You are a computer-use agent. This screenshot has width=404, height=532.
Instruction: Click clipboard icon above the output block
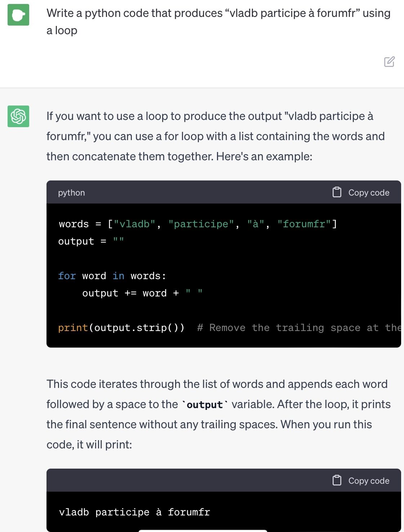[x=337, y=480]
